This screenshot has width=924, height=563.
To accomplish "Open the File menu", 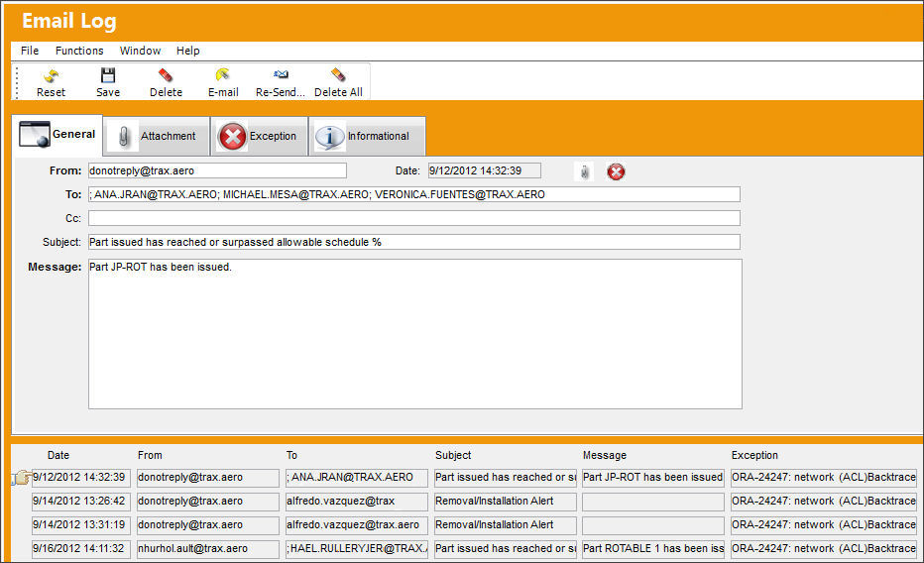I will coord(30,51).
